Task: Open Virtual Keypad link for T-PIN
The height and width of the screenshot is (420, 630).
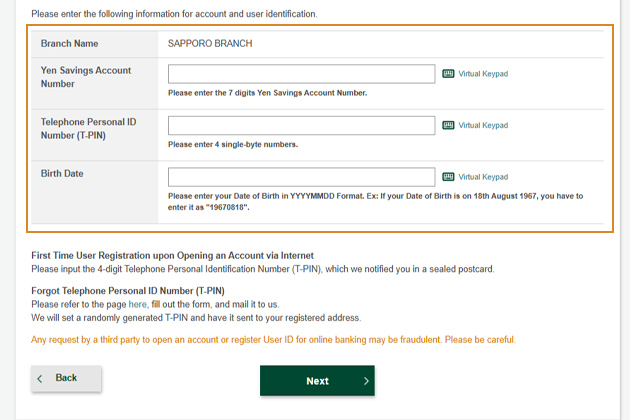Action: tap(483, 125)
